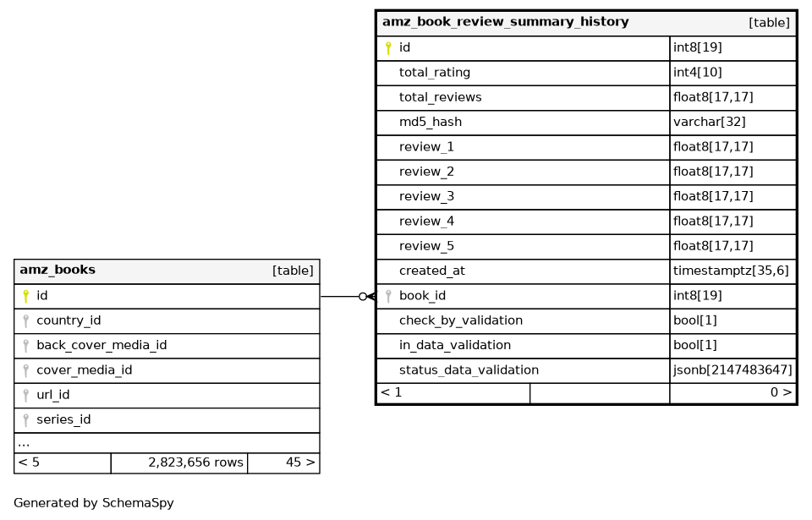812x520 pixels.
Task: Click the primary key icon beside amz_books id
Action: 26,297
